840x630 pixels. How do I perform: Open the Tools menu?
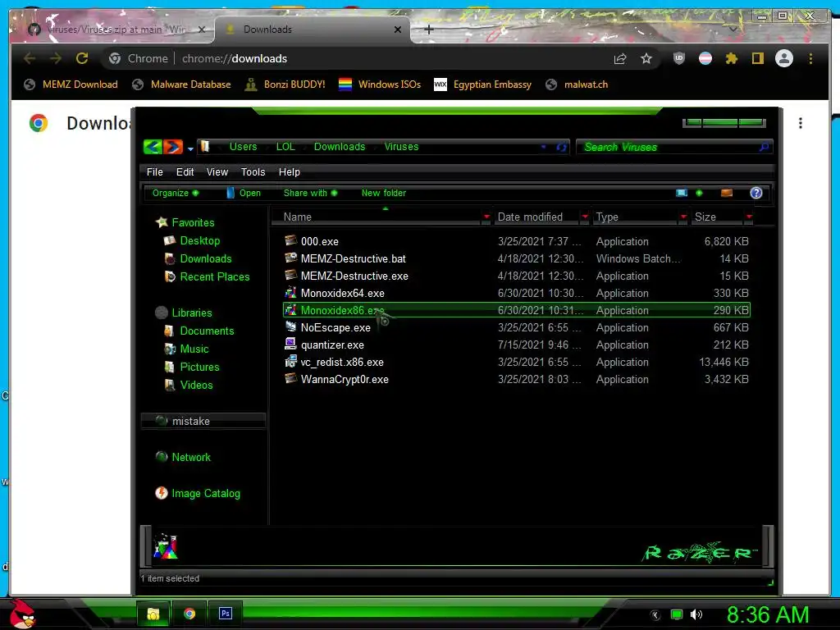pyautogui.click(x=253, y=172)
